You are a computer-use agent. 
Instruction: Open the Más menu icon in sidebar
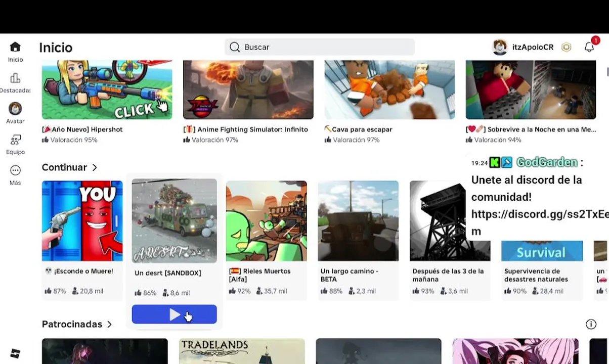pos(15,170)
